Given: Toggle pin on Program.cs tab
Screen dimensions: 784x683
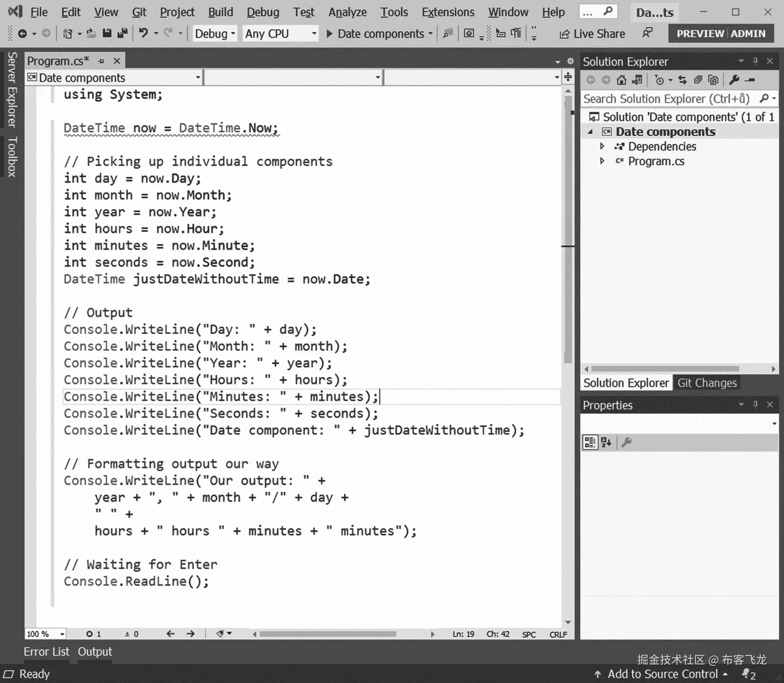Looking at the screenshot, I should [x=101, y=61].
